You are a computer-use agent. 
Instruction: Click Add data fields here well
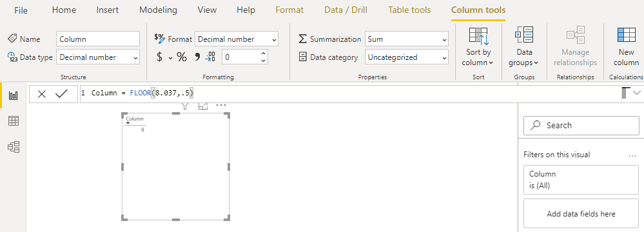tap(581, 213)
